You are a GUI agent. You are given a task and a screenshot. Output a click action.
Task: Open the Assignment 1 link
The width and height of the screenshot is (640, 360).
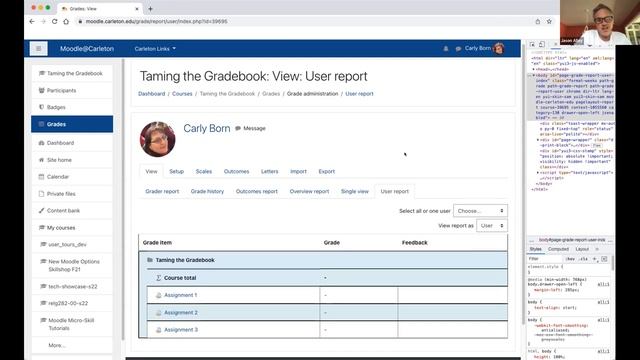pos(181,295)
